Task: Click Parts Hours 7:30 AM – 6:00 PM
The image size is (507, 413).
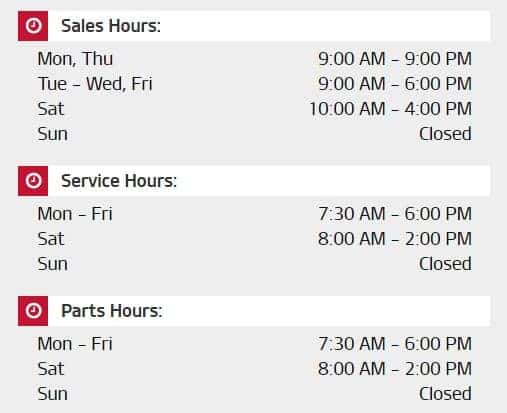Action: [x=395, y=344]
